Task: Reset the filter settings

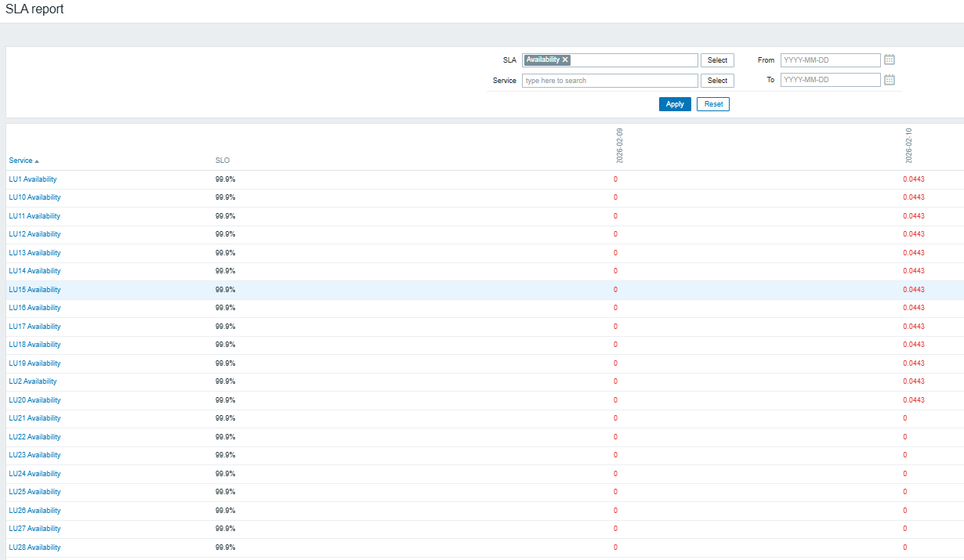Action: point(713,104)
